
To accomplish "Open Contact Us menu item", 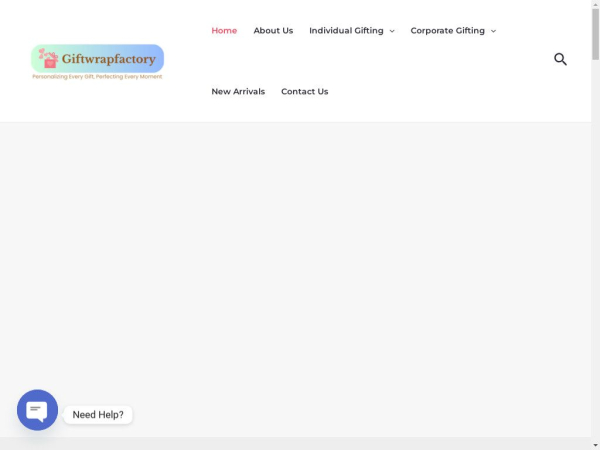I will (x=305, y=91).
